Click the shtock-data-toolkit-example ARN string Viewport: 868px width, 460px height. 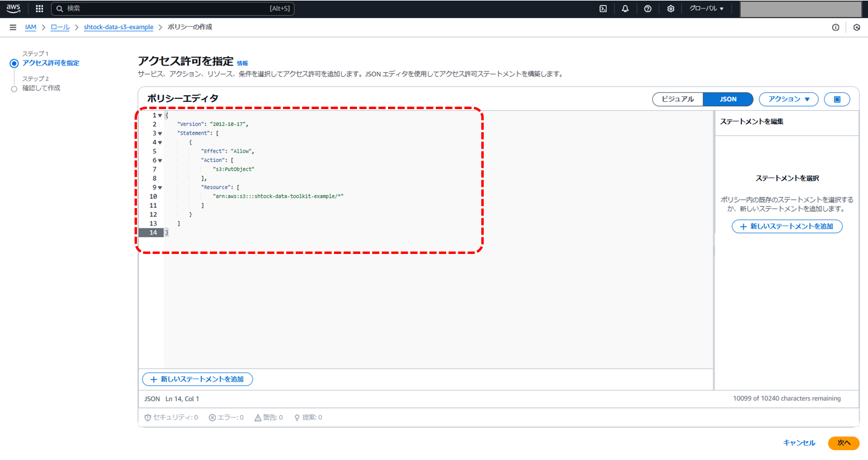tap(278, 196)
